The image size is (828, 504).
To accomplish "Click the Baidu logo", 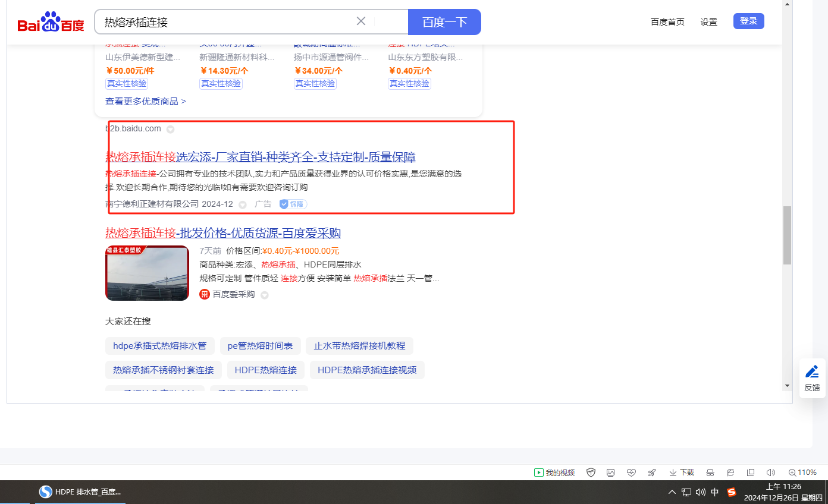I will [x=51, y=23].
